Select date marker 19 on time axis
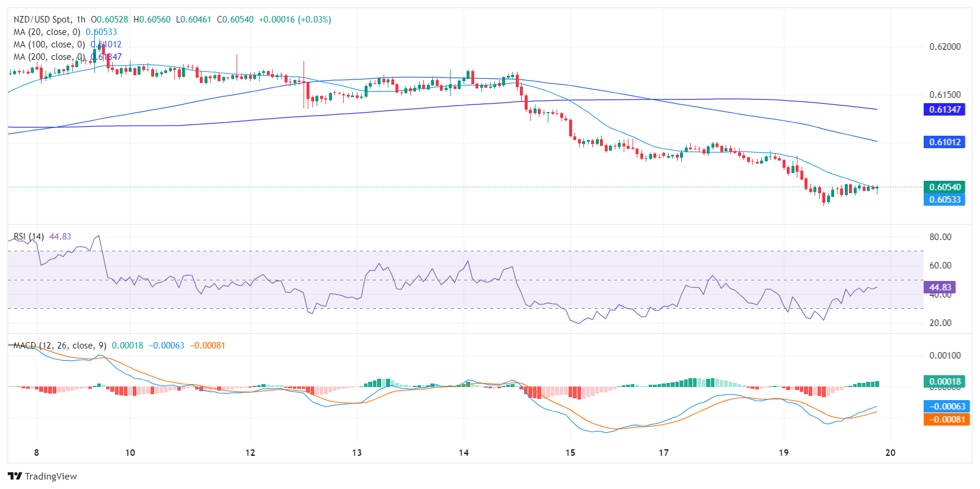The height and width of the screenshot is (489, 980). (x=784, y=453)
